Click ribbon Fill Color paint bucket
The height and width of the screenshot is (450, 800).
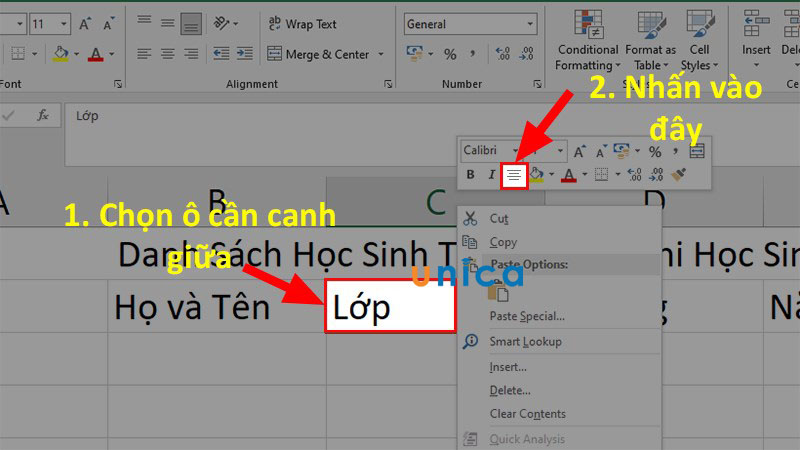(61, 54)
